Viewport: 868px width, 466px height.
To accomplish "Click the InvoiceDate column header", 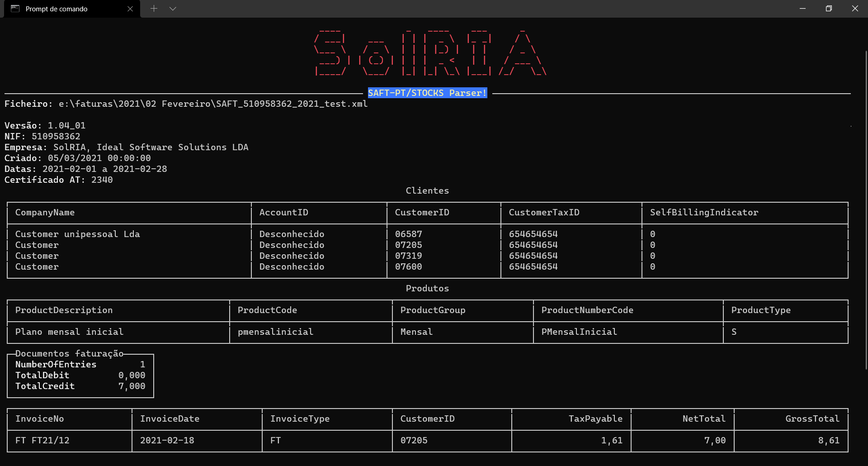I will (170, 418).
